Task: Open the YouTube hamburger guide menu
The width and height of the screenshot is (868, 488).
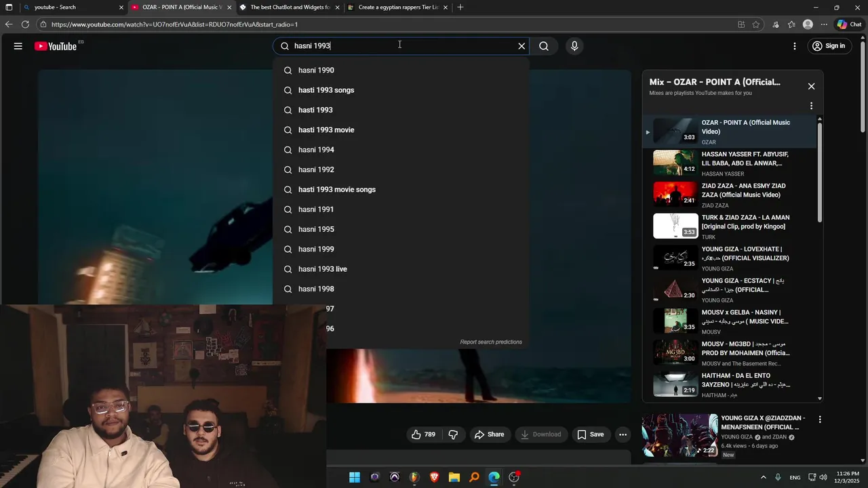Action: (x=18, y=46)
